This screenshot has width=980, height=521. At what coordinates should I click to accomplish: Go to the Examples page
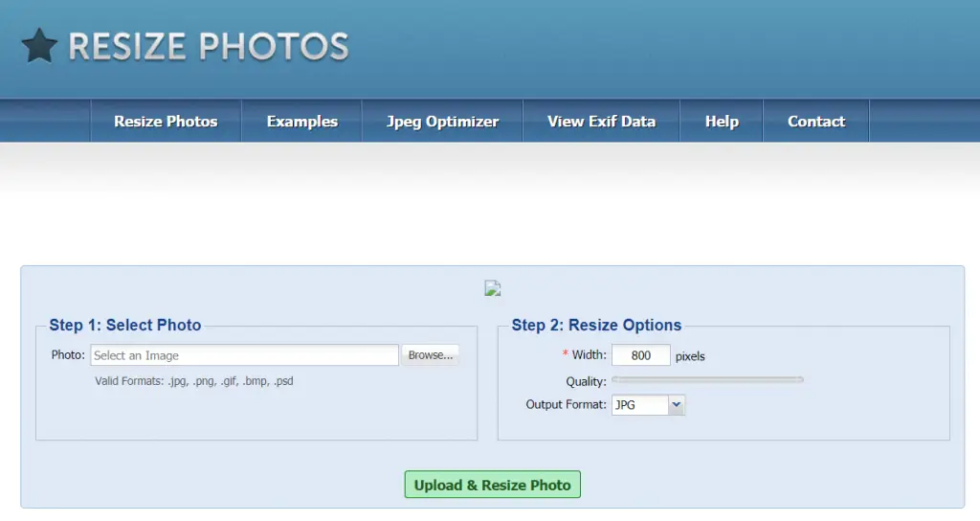coord(301,122)
